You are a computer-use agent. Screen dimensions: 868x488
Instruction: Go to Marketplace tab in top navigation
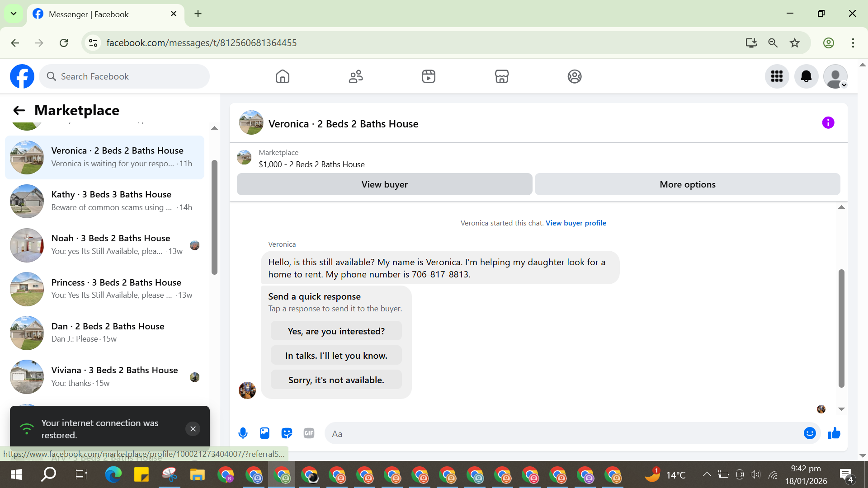coord(501,76)
